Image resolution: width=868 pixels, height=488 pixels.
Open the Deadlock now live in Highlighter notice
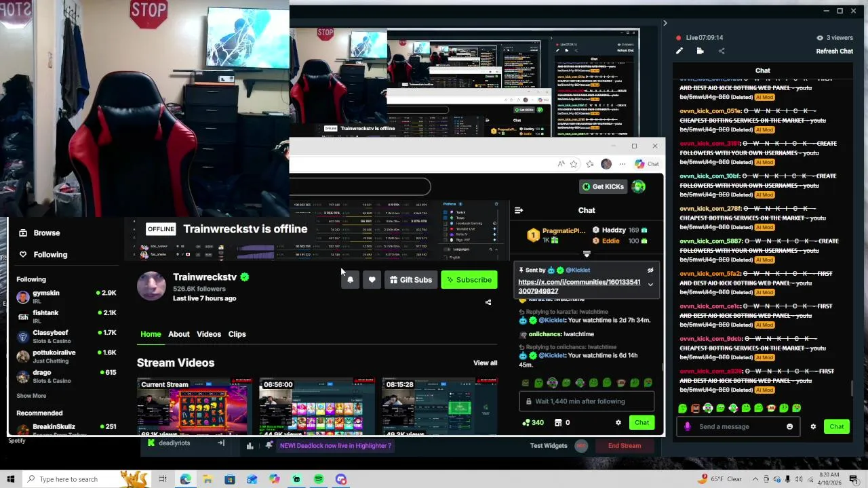[335, 445]
